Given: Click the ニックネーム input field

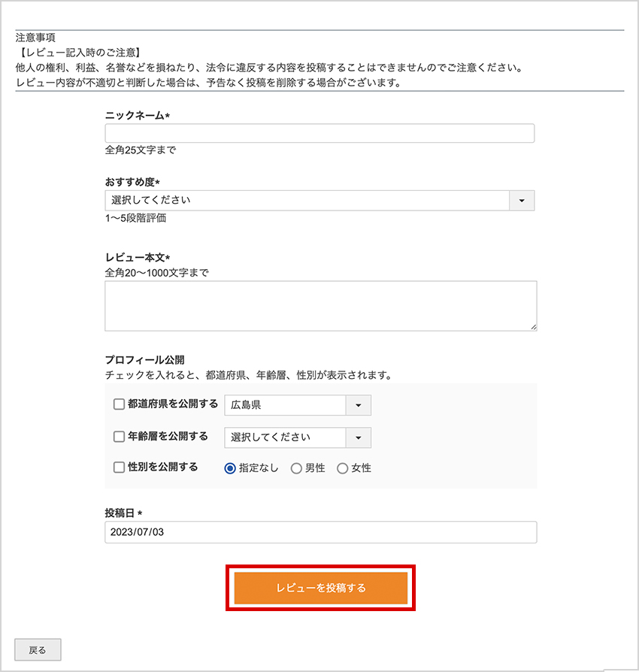Looking at the screenshot, I should [320, 133].
